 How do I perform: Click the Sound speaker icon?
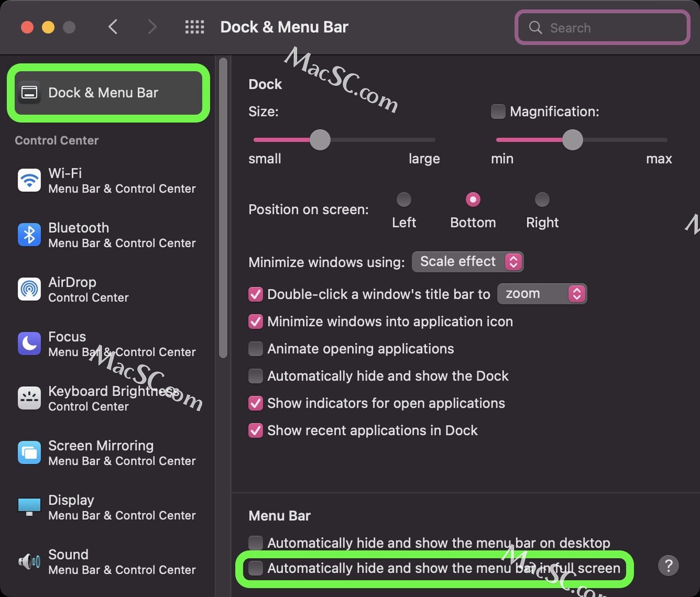tap(29, 562)
